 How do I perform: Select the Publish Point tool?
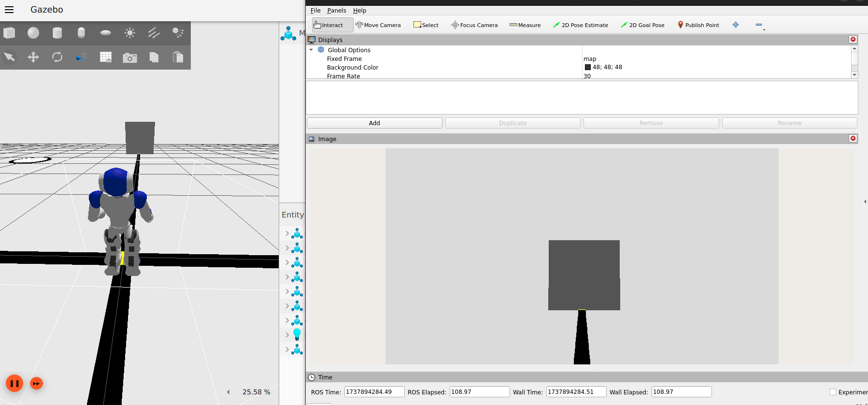(698, 25)
